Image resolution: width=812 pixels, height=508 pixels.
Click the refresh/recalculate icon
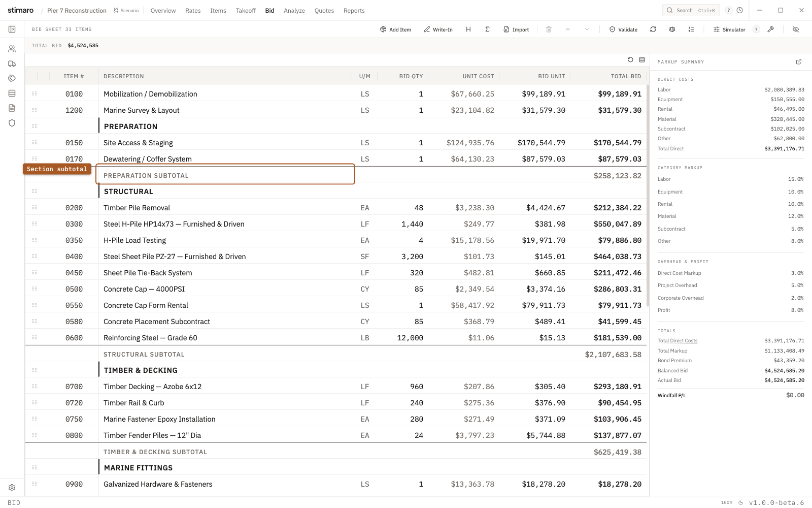coord(653,29)
